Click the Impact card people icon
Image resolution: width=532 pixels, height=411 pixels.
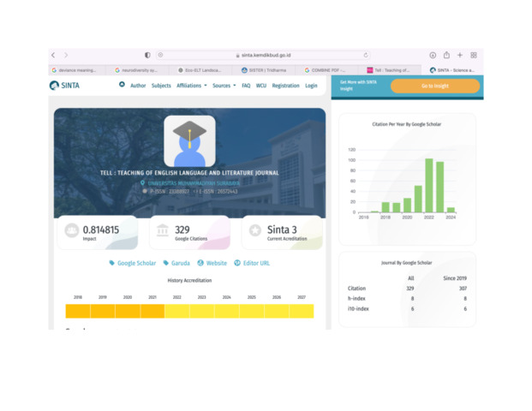72,230
